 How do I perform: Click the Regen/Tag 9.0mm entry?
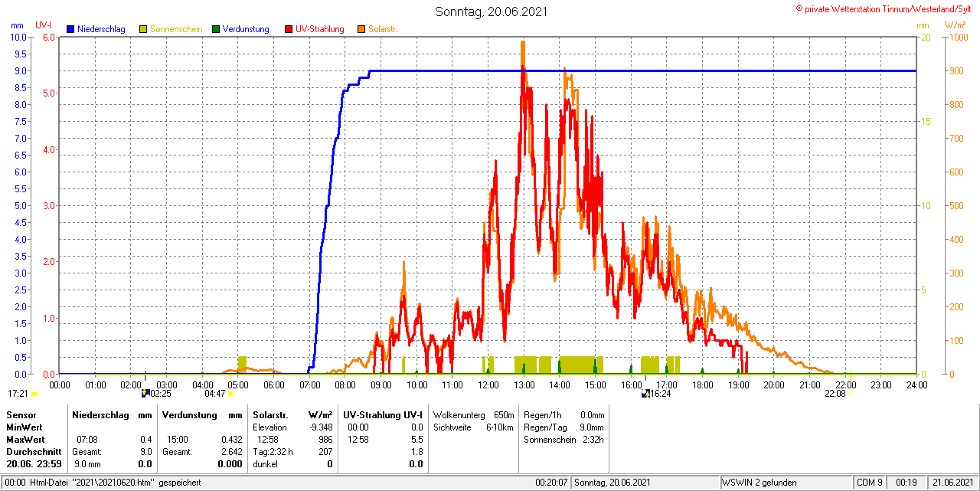(x=563, y=427)
